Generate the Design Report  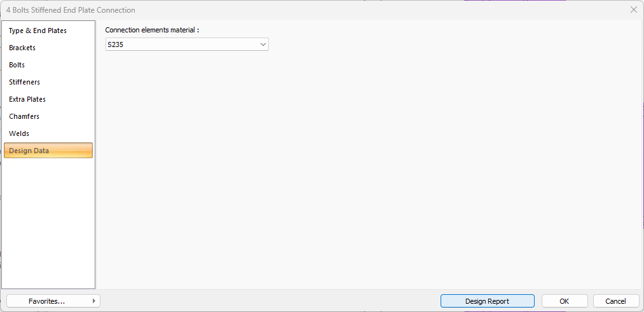pos(488,301)
